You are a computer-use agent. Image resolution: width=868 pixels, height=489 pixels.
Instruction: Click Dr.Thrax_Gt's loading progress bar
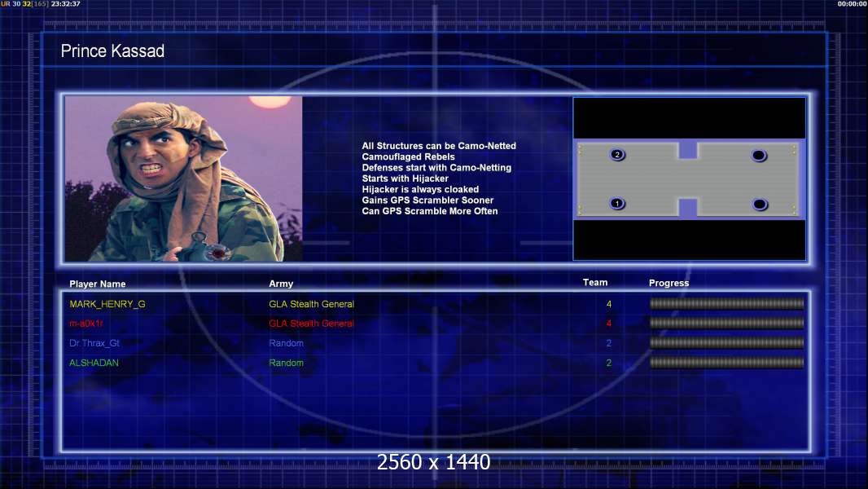click(727, 343)
